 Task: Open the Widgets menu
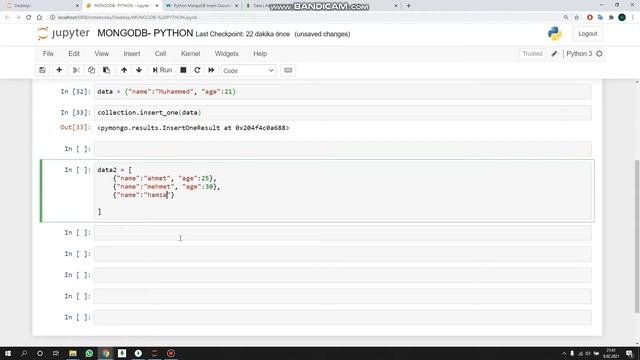point(227,53)
